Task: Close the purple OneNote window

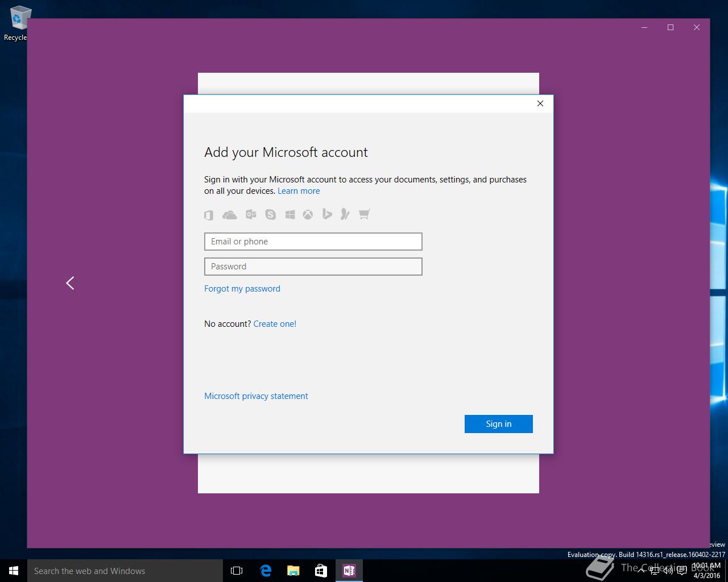Action: 697,27
